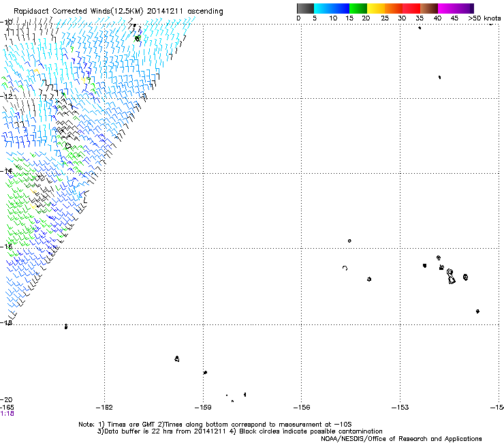Click the '-12' latitude label
This screenshot has width=504, height=443.
coord(6,97)
